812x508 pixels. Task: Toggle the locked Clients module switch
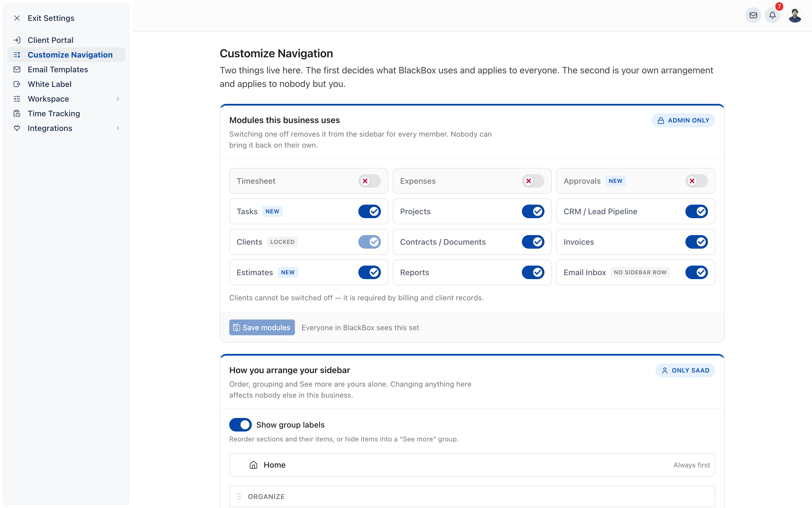pos(369,242)
